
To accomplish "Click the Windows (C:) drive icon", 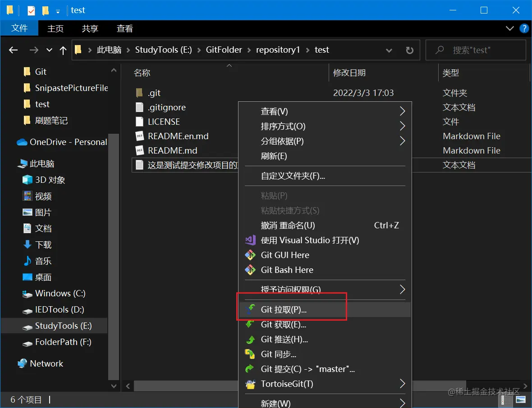I will tap(27, 294).
